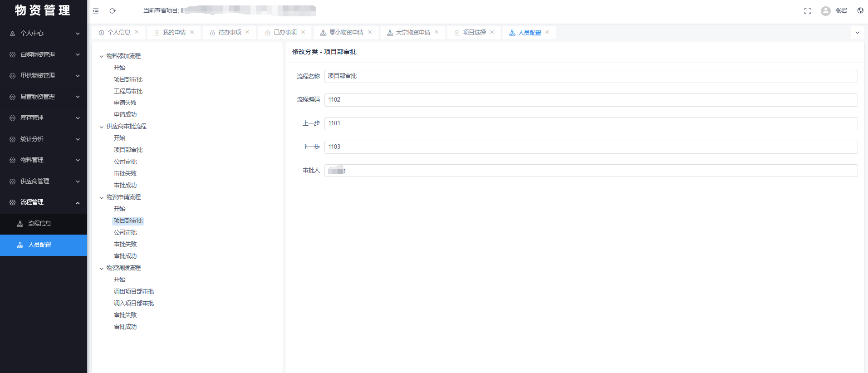Close the 人员配置 tab
The image size is (868, 373).
click(x=547, y=32)
